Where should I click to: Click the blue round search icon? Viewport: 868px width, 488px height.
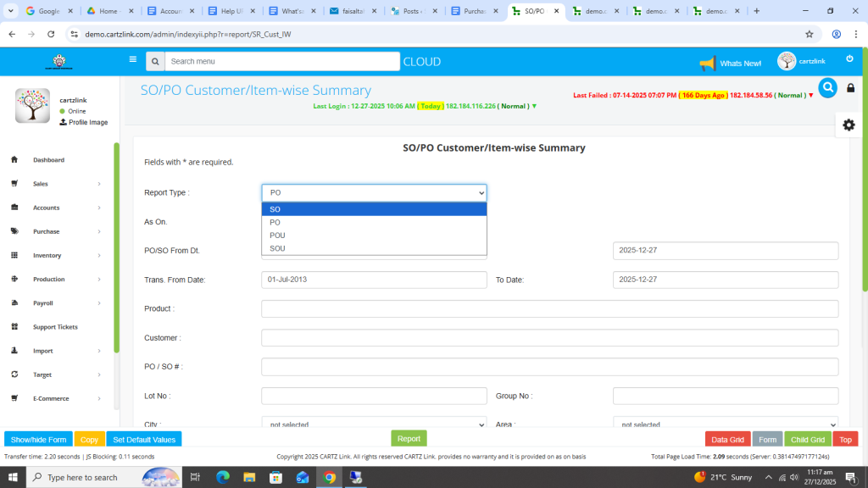(x=827, y=87)
